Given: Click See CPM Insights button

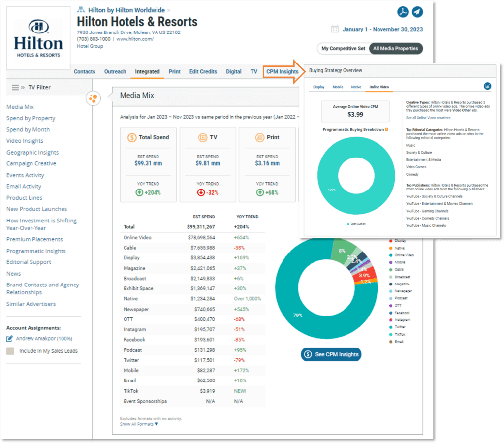Looking at the screenshot, I should pyautogui.click(x=331, y=354).
